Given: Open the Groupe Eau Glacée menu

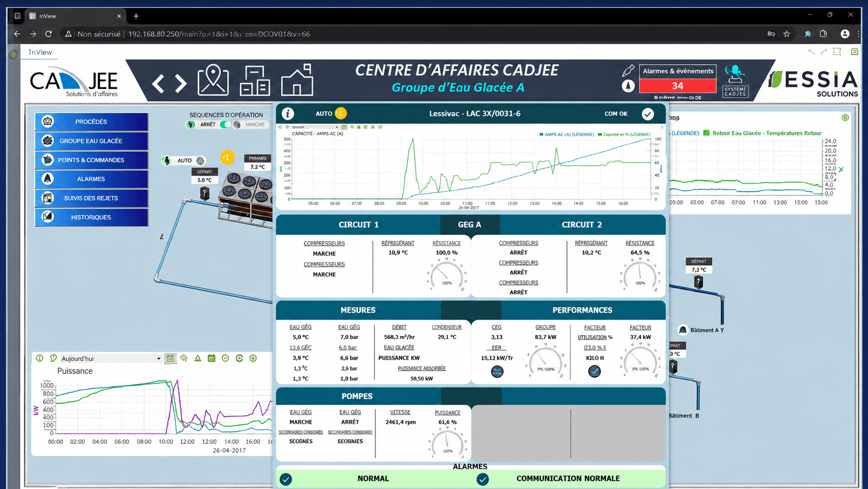Looking at the screenshot, I should (91, 141).
